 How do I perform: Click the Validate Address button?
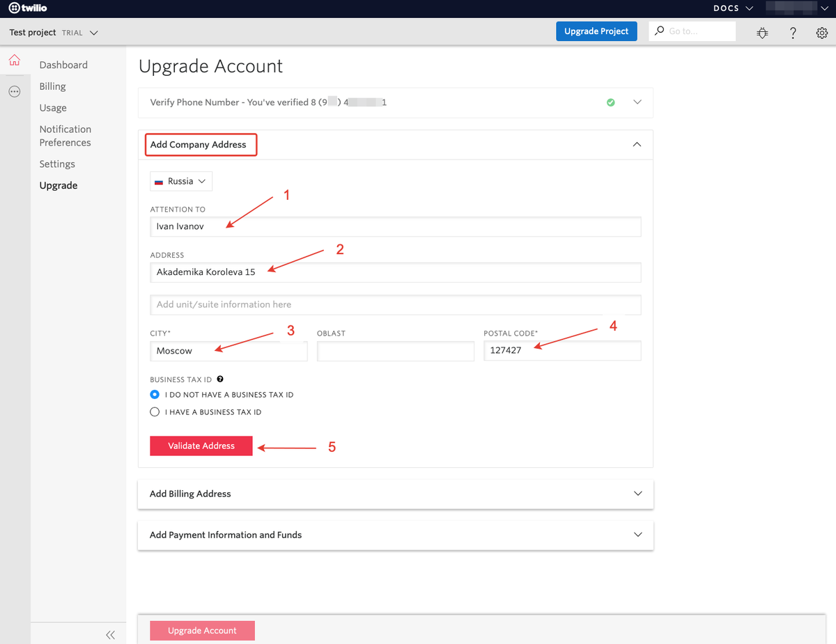click(x=201, y=446)
